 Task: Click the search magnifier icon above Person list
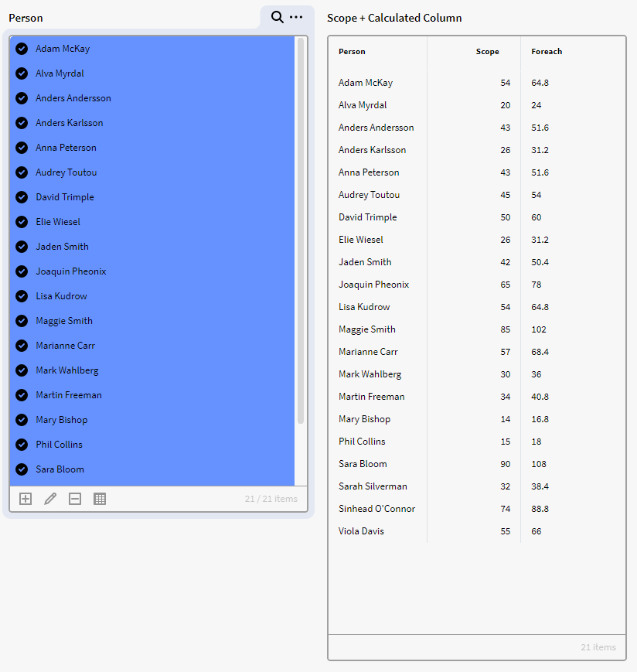(x=277, y=17)
